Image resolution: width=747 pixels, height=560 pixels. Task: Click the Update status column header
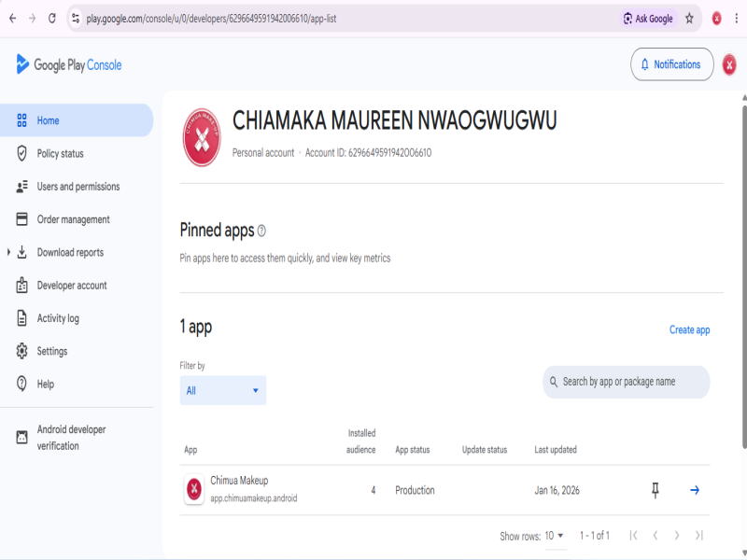click(485, 450)
